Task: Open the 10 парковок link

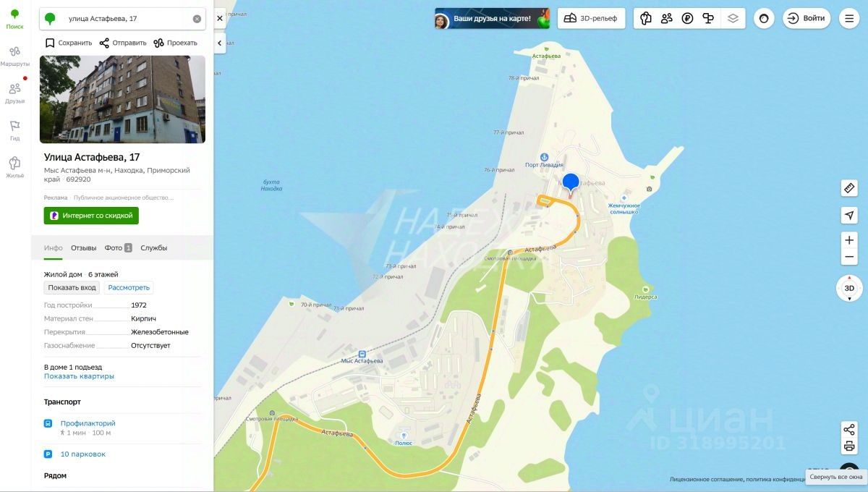Action: pos(83,454)
